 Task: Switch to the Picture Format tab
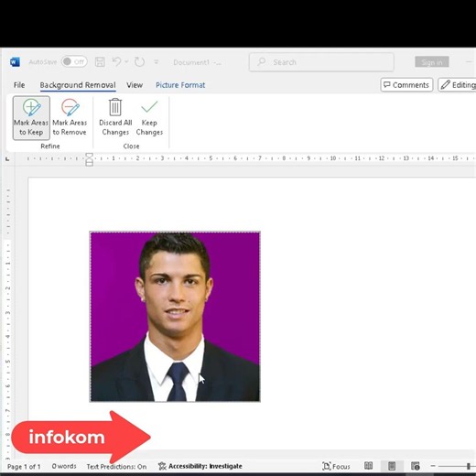point(180,85)
